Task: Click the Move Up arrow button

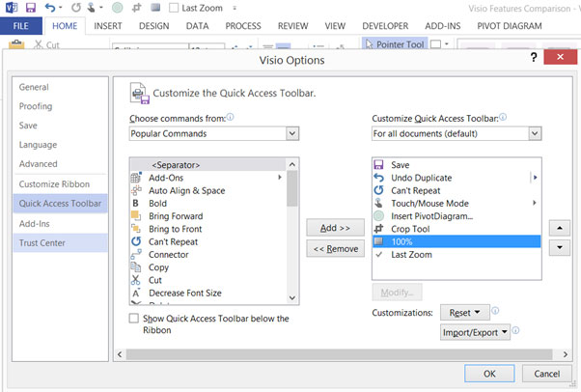Action: tap(560, 228)
